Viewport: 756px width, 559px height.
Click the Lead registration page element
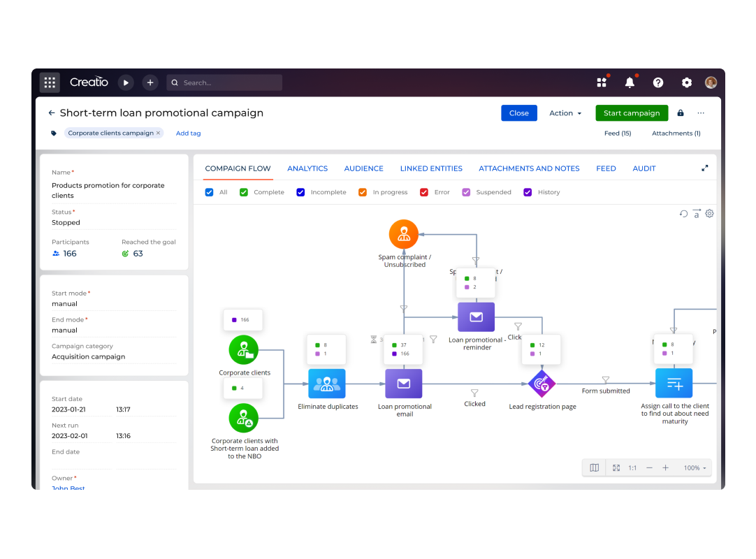click(542, 383)
